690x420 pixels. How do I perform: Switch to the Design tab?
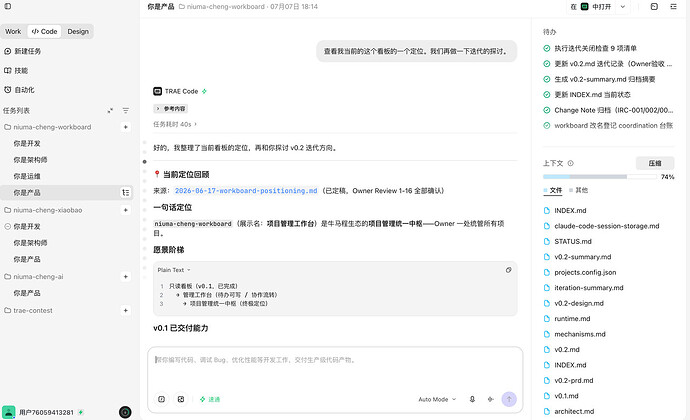point(78,31)
